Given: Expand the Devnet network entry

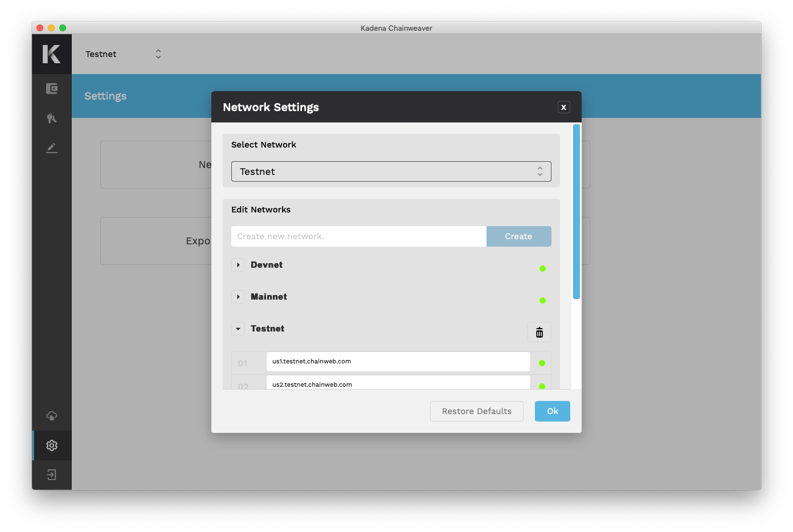Looking at the screenshot, I should pyautogui.click(x=238, y=265).
